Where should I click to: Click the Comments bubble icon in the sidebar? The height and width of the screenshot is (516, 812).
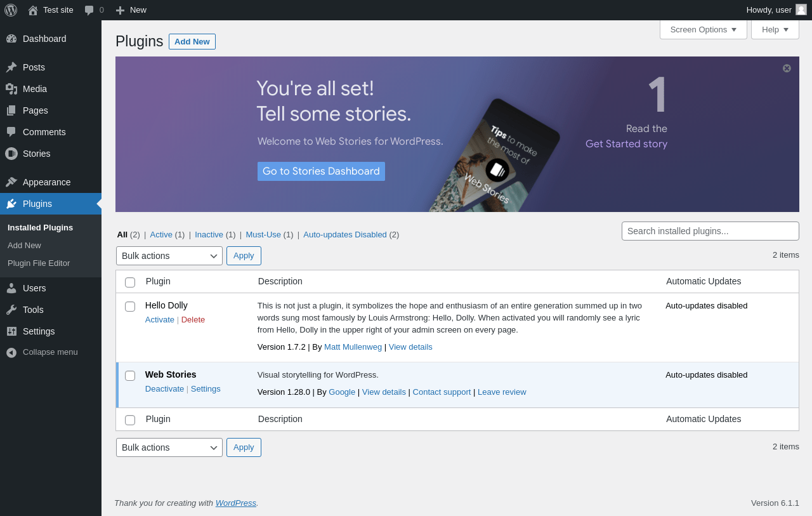(11, 132)
